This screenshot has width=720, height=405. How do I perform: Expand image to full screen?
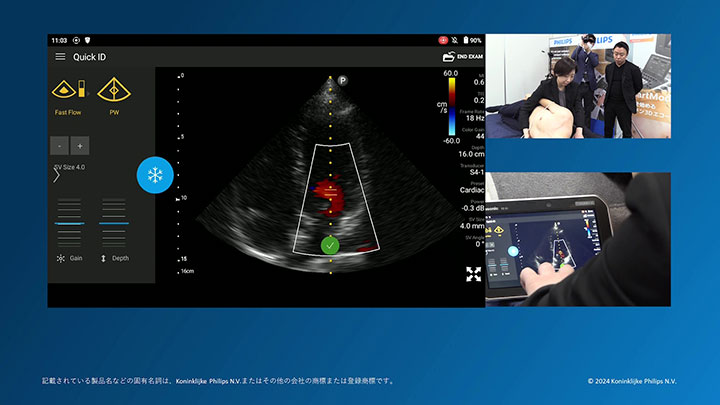click(x=473, y=273)
